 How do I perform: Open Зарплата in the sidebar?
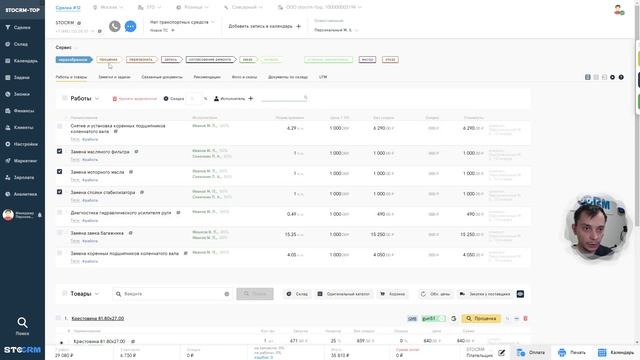pyautogui.click(x=20, y=178)
